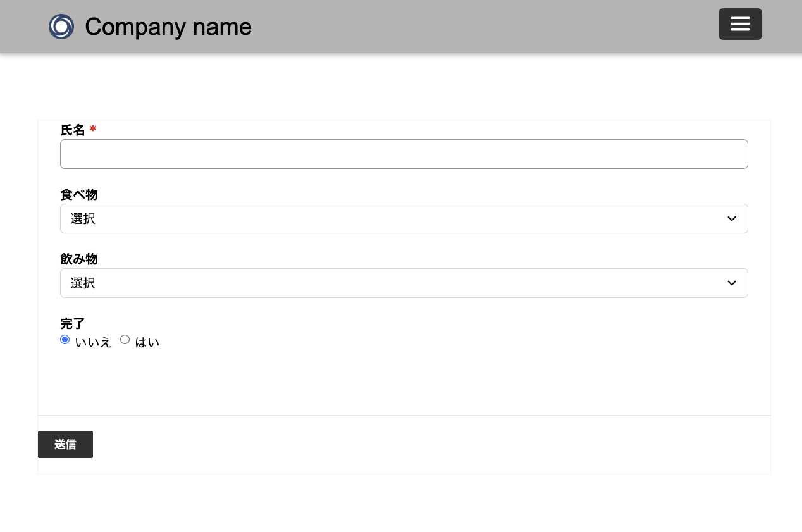The image size is (802, 532).
Task: Select the いいえ radio button
Action: coord(65,340)
